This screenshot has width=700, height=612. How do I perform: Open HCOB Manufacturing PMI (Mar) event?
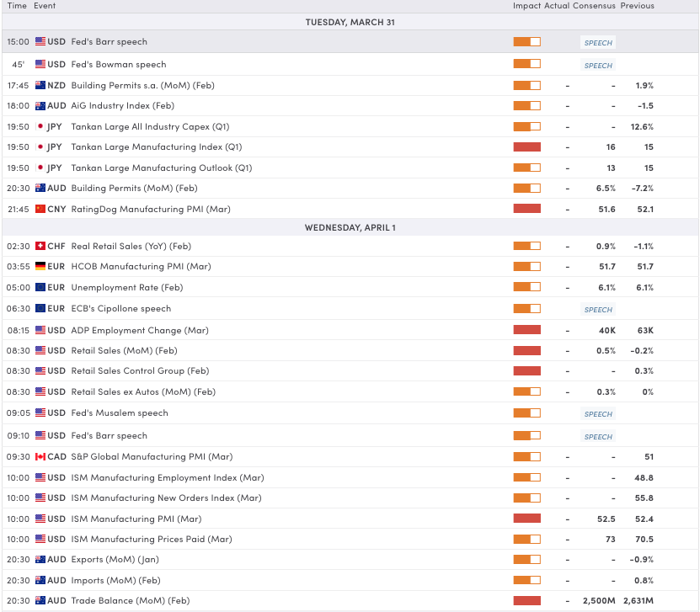[141, 266]
